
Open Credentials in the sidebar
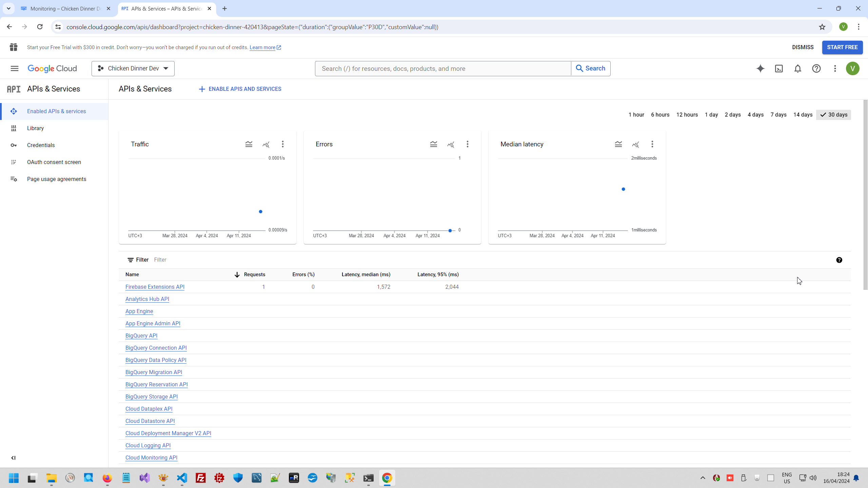(41, 145)
